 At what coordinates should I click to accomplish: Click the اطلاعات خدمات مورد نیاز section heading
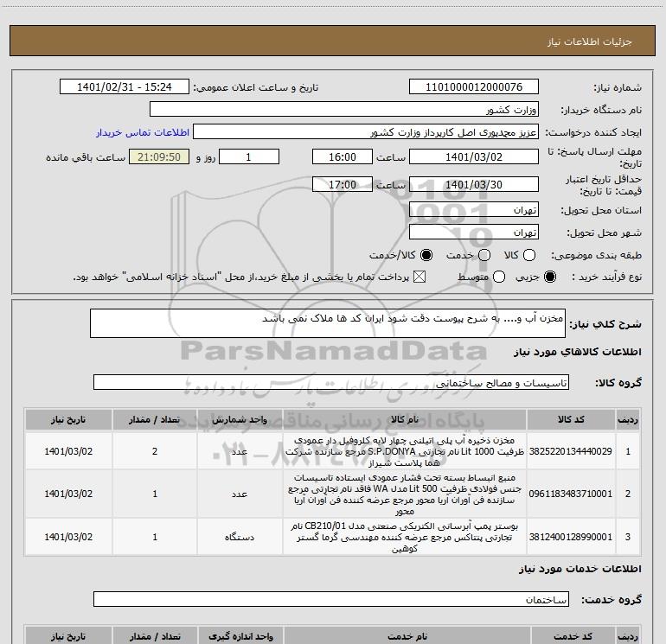[580, 569]
